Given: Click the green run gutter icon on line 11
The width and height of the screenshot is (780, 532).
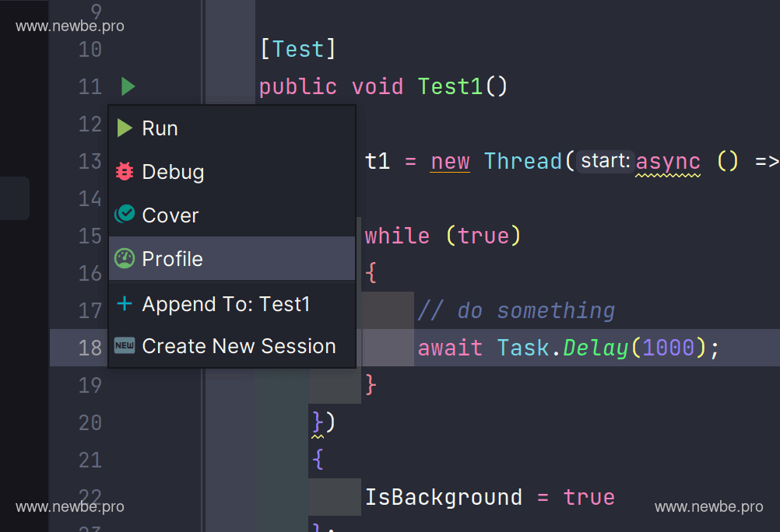Looking at the screenshot, I should click(128, 86).
